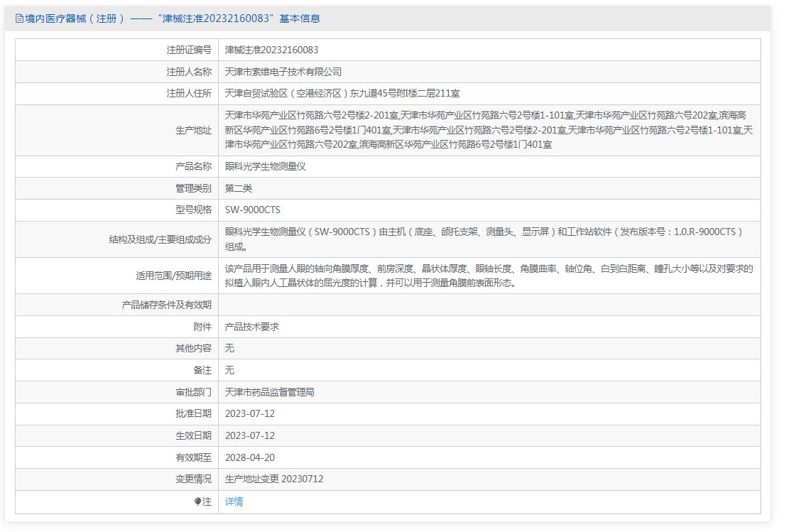The image size is (789, 532).
Task: Select change record 生产地址变更 20230712
Action: tap(274, 479)
